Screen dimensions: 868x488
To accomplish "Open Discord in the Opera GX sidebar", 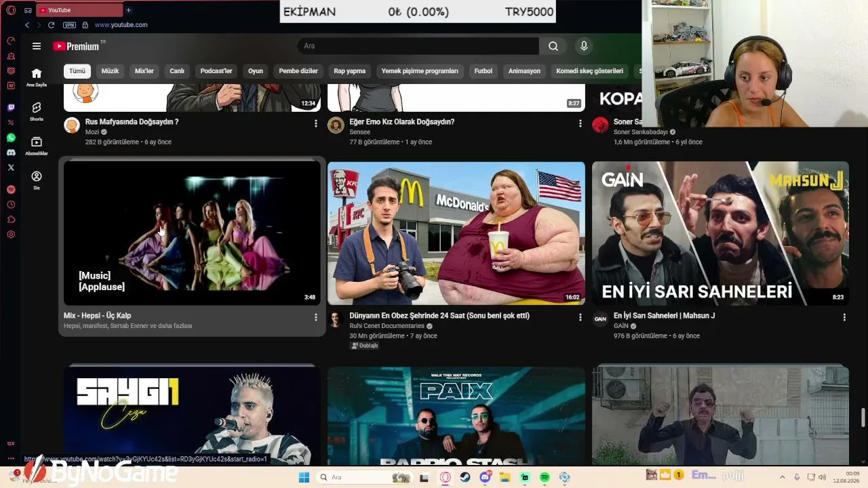I will (11, 152).
